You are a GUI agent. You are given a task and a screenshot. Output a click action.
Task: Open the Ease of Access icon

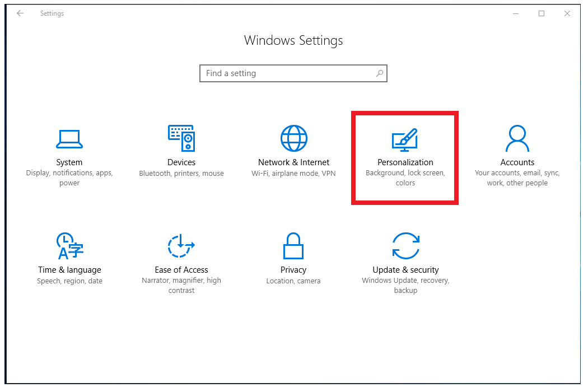[181, 246]
